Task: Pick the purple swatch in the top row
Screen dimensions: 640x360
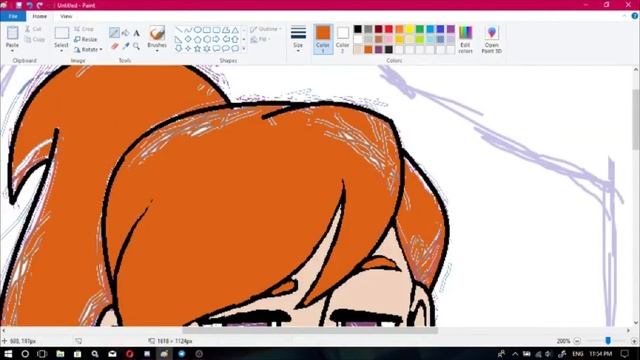Action: coord(451,29)
